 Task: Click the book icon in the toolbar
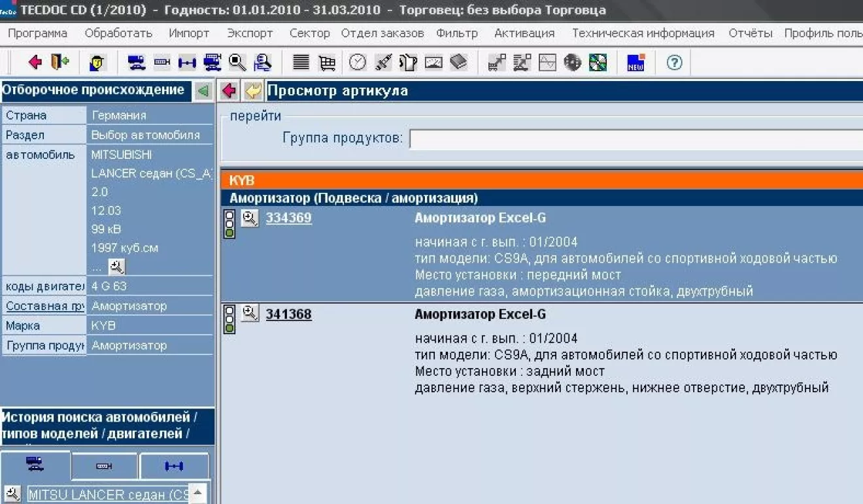tap(459, 62)
